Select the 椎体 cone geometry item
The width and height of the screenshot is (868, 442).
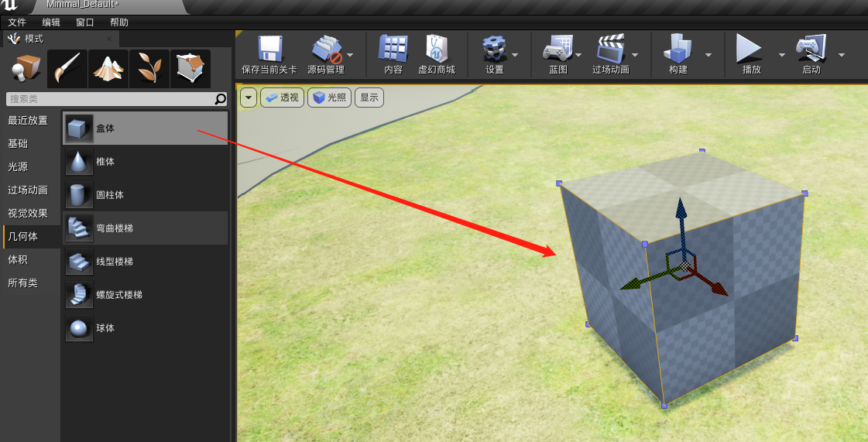coord(146,162)
